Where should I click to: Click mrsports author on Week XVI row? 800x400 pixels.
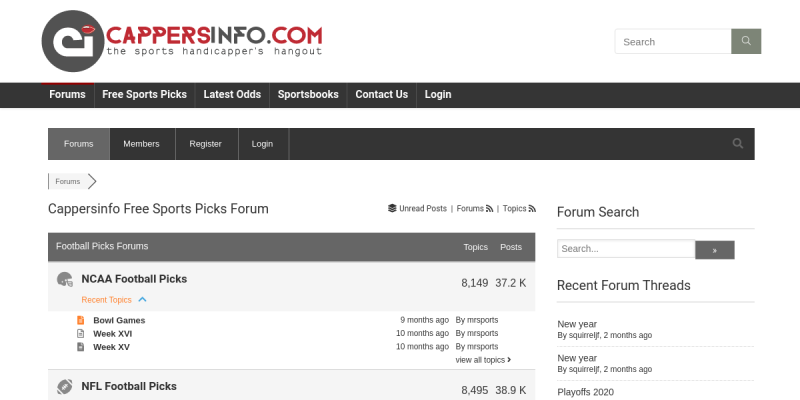click(x=482, y=333)
